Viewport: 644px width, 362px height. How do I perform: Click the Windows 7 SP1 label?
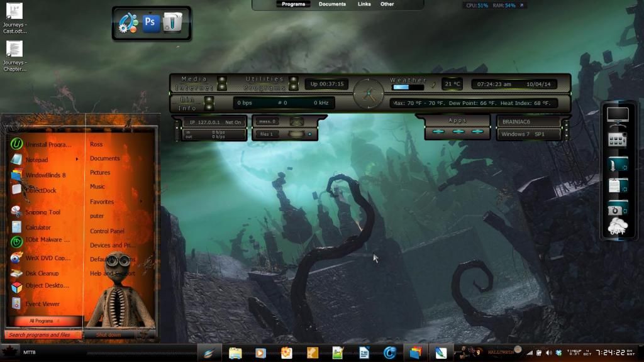(523, 134)
